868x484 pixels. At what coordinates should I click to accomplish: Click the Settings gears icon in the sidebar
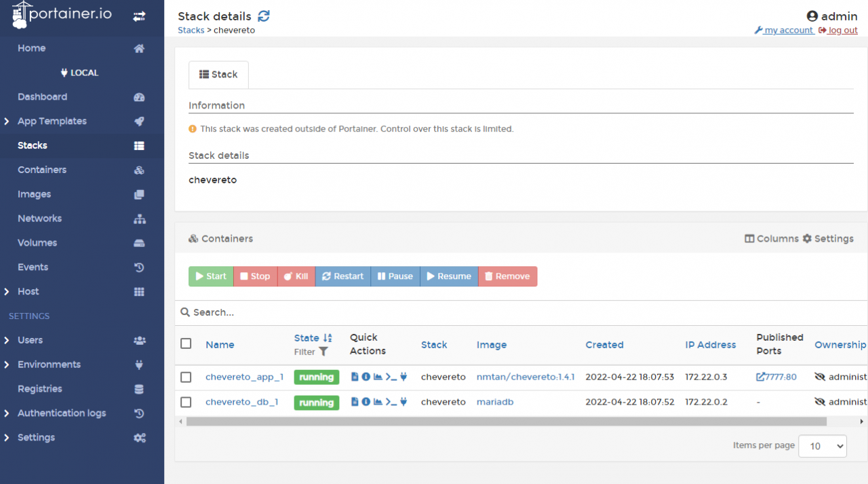click(x=139, y=438)
